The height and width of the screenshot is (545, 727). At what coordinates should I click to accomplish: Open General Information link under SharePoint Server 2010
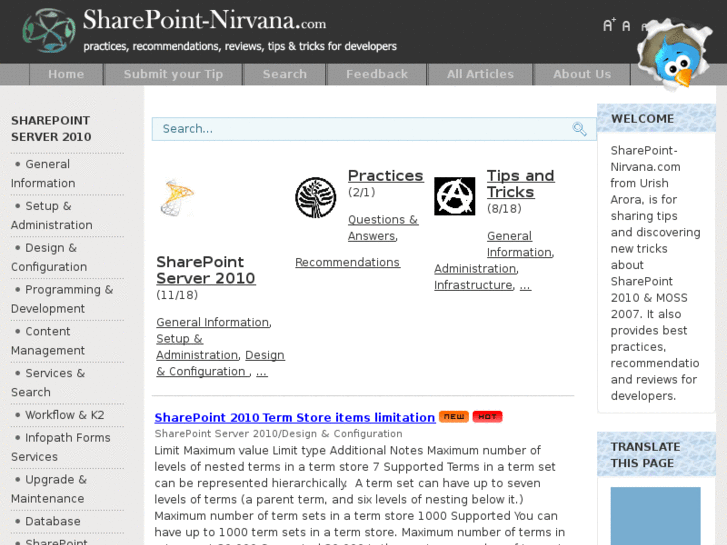point(212,322)
